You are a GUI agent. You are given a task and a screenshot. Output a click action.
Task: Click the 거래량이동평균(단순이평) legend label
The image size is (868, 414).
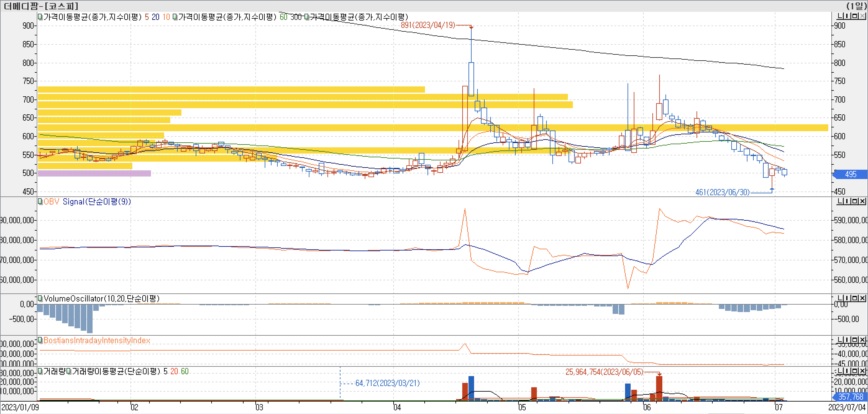[116, 371]
